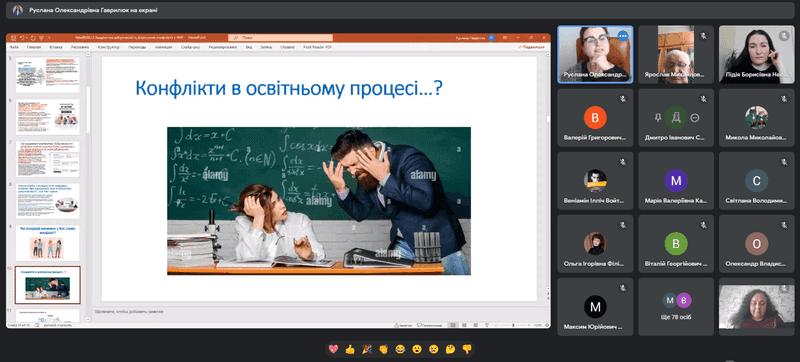This screenshot has height=362, width=800.
Task: Click zoom in plus in PowerPoint status bar
Action: point(529,325)
